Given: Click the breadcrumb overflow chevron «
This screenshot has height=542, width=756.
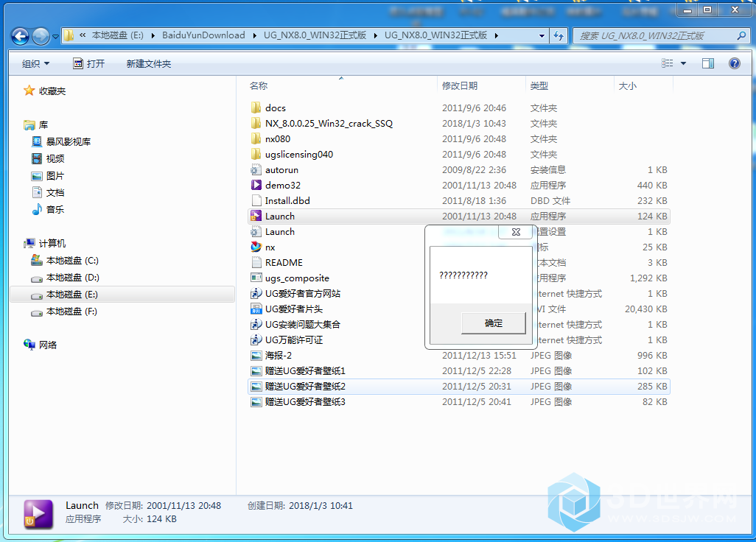Looking at the screenshot, I should pyautogui.click(x=83, y=35).
